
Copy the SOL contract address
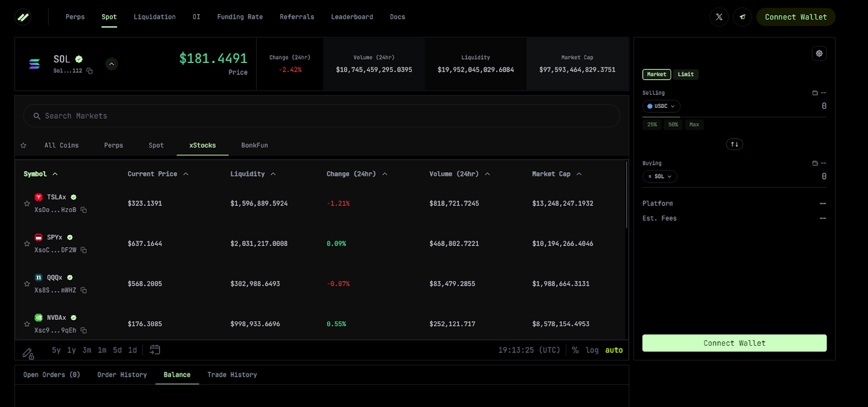(x=90, y=71)
